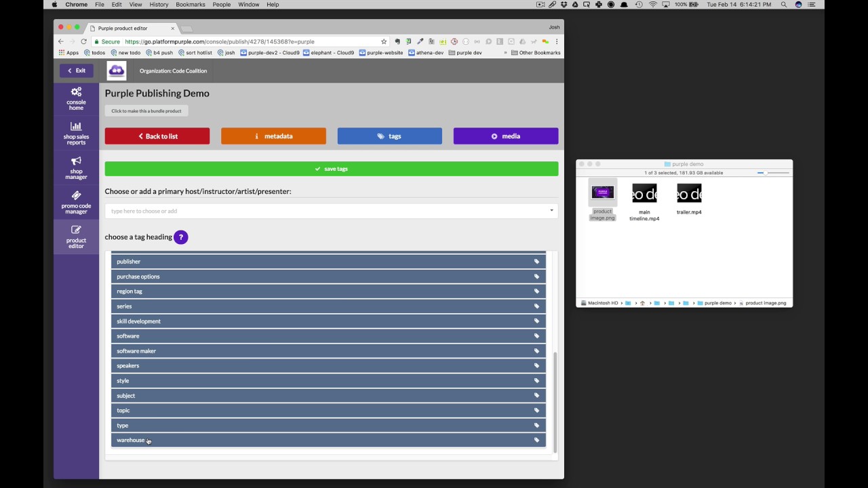Image resolution: width=868 pixels, height=488 pixels.
Task: Click tag icon on publisher row
Action: 536,262
